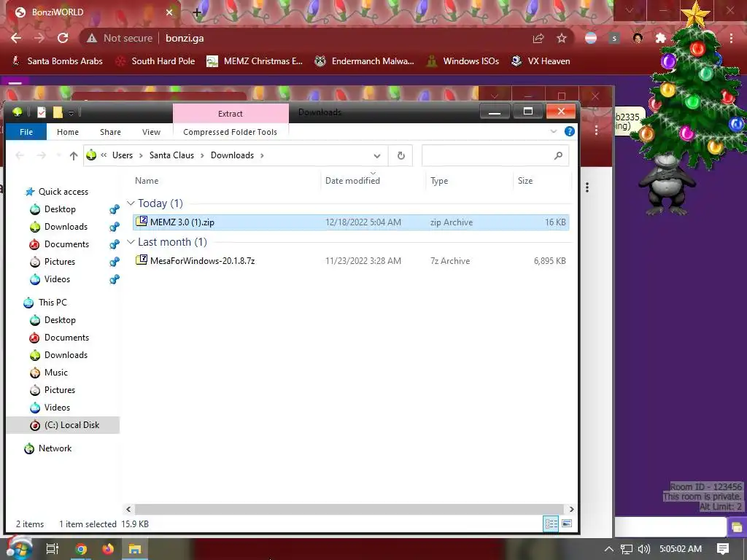Click Users in the address breadcrumb
The height and width of the screenshot is (560, 747).
point(123,155)
